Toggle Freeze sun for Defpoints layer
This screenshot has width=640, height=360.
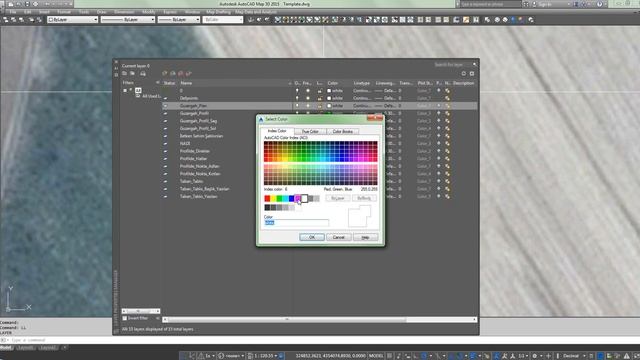(308, 98)
